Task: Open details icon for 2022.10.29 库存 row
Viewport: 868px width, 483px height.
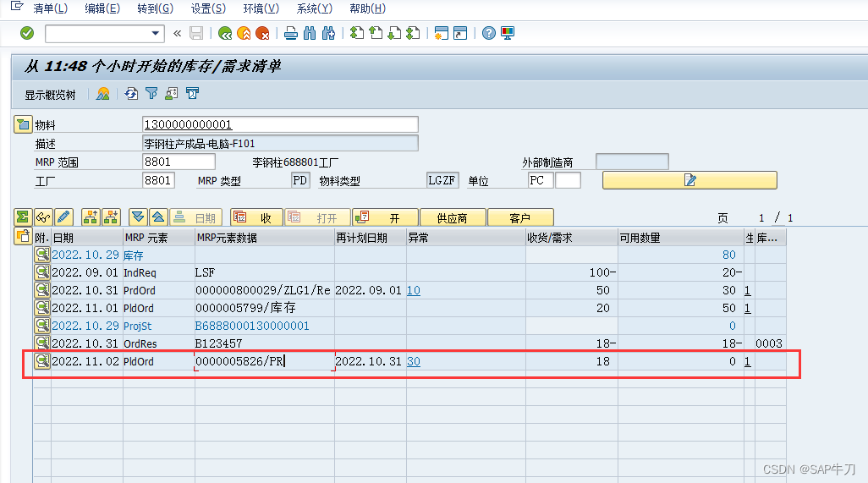Action: coord(42,255)
